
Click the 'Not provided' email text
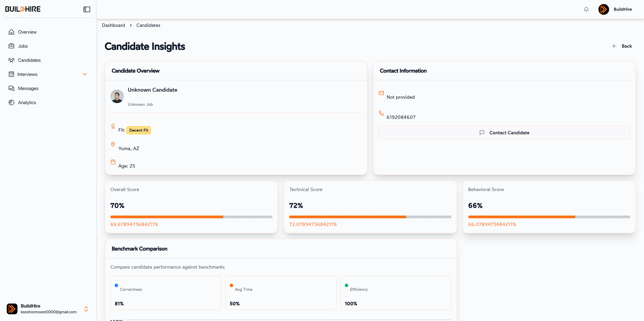[x=400, y=97]
